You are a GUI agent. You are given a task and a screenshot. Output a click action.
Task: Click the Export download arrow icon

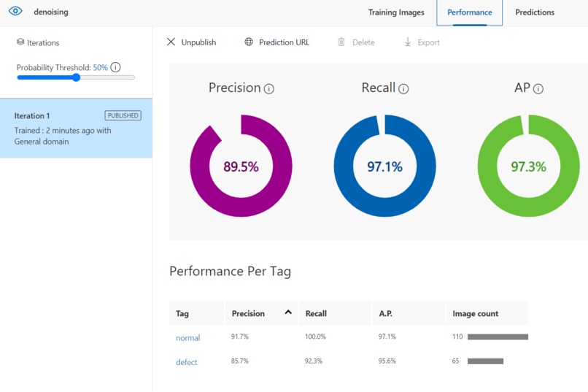(408, 42)
